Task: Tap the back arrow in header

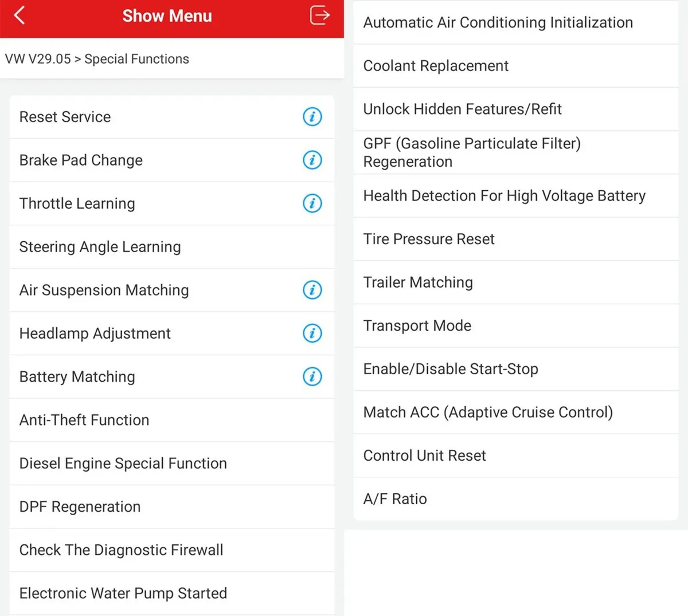Action: click(x=19, y=15)
